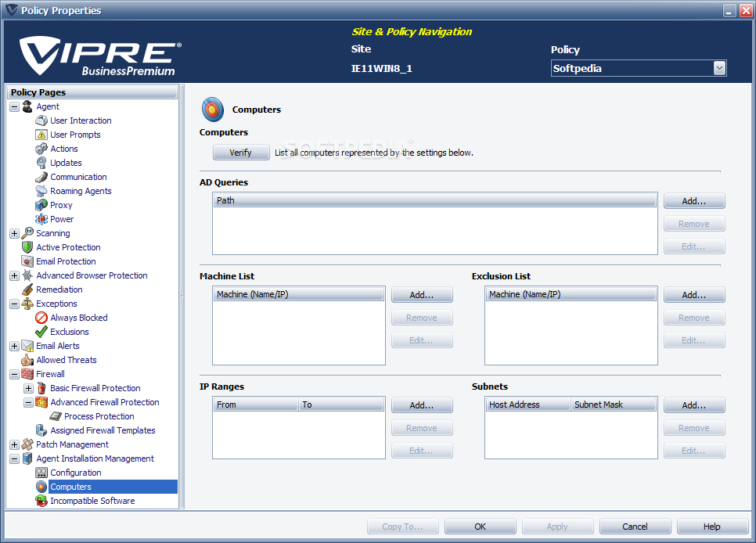The height and width of the screenshot is (543, 756).
Task: Click the Scanning magnifier icon
Action: pos(27,233)
